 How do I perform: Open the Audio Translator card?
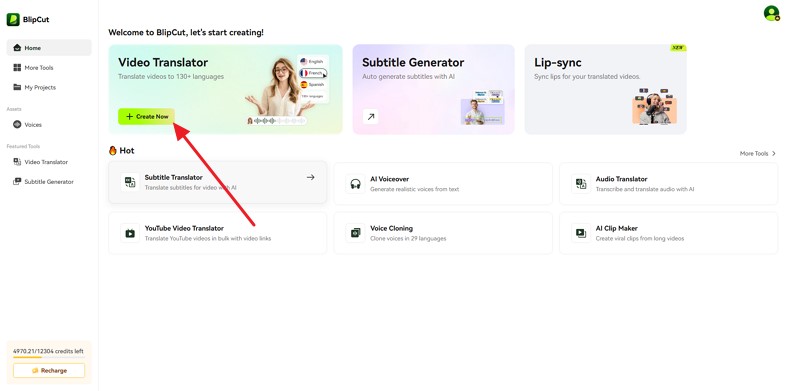[668, 183]
